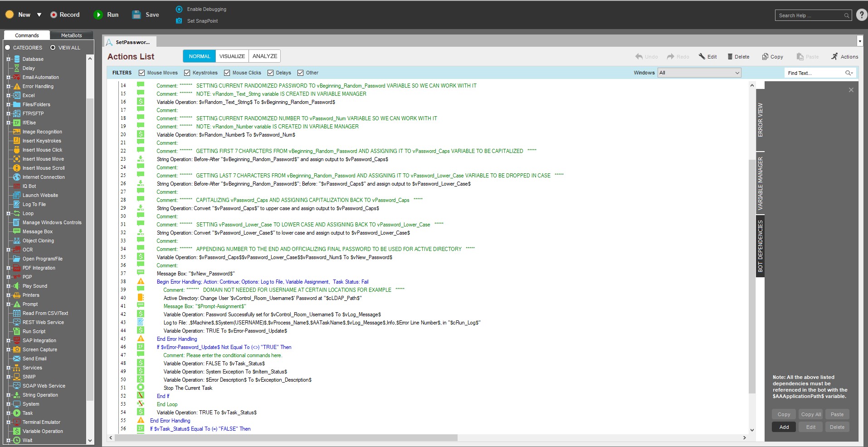This screenshot has width=868, height=447.
Task: Click the Set SnapPoint camera icon
Action: point(179,21)
